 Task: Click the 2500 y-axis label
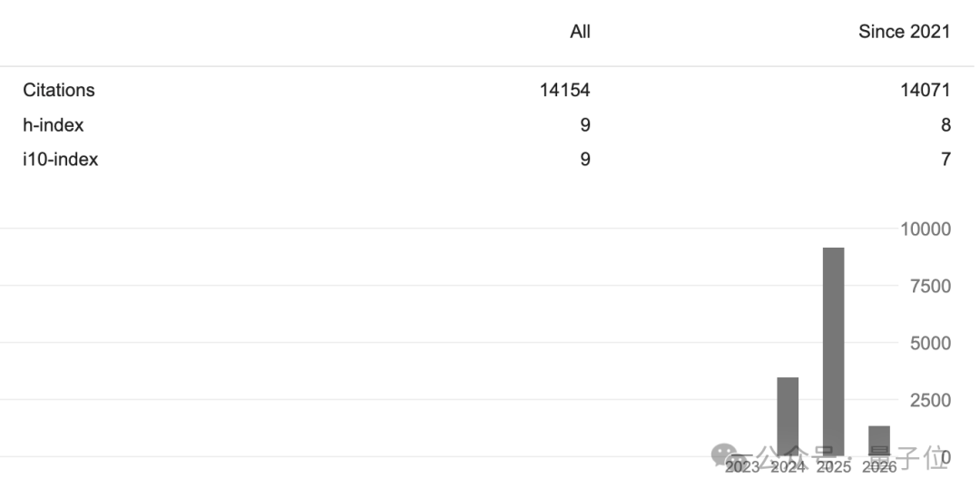(929, 400)
